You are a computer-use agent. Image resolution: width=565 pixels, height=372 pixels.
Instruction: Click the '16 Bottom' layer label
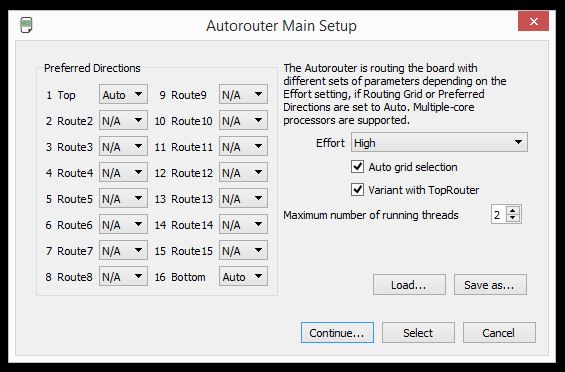[x=180, y=277]
